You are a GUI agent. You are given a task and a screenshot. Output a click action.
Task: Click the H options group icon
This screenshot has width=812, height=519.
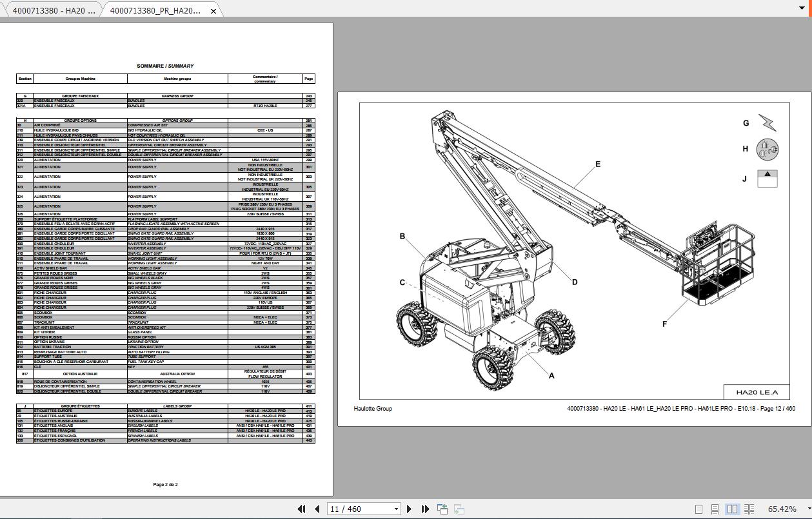coord(767,150)
